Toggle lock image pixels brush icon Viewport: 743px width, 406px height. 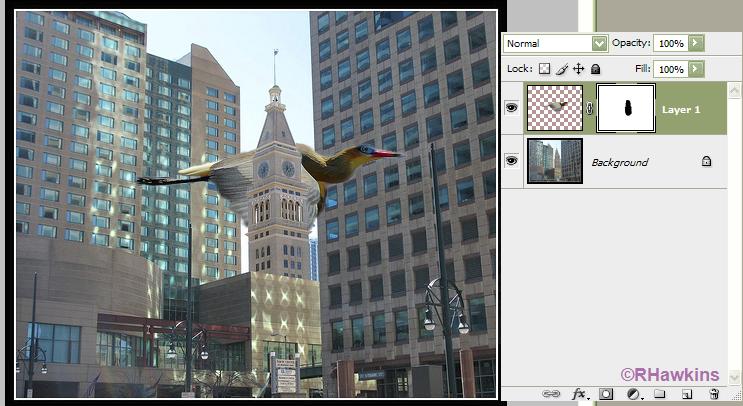561,69
